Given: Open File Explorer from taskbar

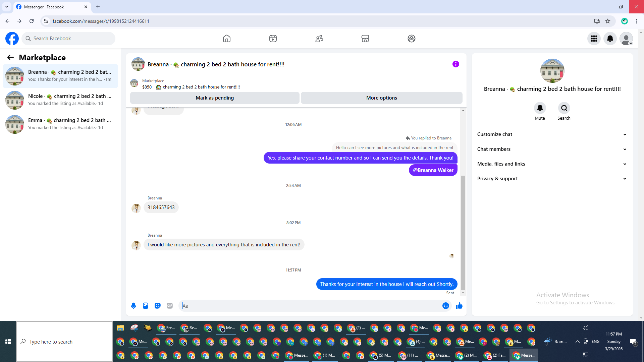Looking at the screenshot, I should 120,328.
